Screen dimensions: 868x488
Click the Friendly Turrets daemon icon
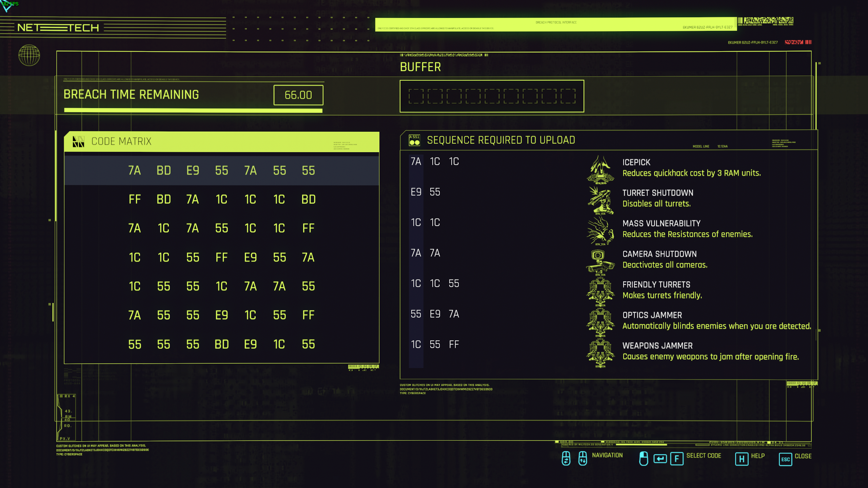[600, 292]
